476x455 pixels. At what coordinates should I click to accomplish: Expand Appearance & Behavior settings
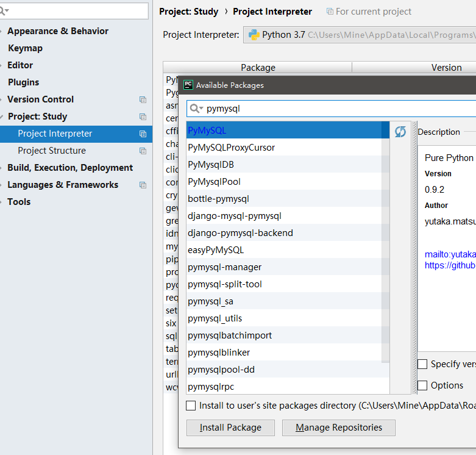pyautogui.click(x=1, y=31)
